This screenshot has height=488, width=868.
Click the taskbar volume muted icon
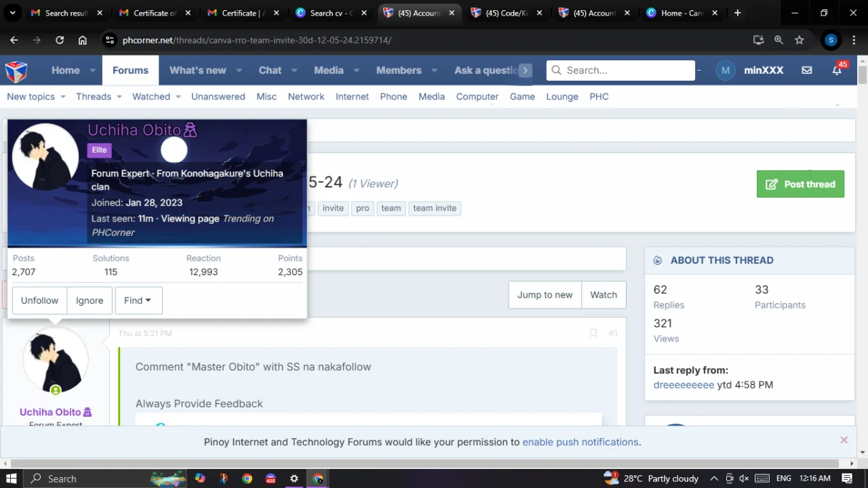(744, 479)
